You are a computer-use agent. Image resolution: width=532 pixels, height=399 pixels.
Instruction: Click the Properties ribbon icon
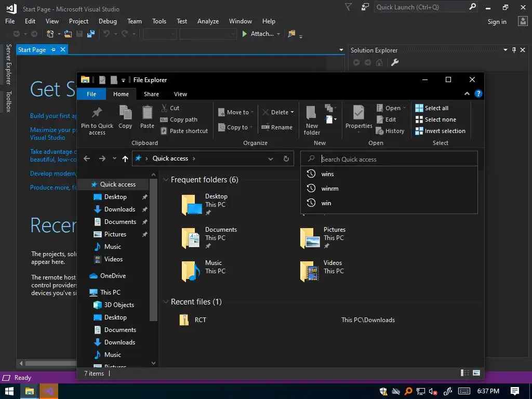click(358, 112)
